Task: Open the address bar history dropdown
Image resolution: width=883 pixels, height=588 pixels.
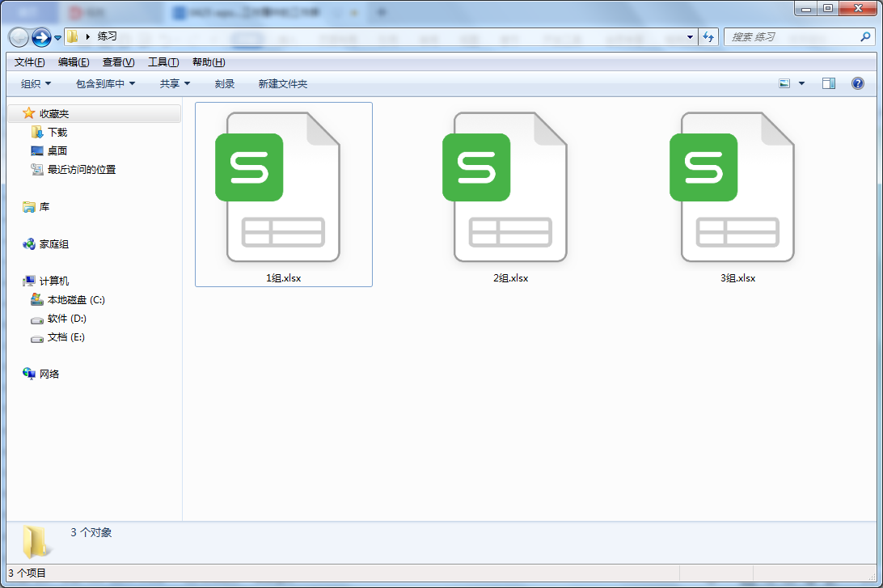Action: 690,37
